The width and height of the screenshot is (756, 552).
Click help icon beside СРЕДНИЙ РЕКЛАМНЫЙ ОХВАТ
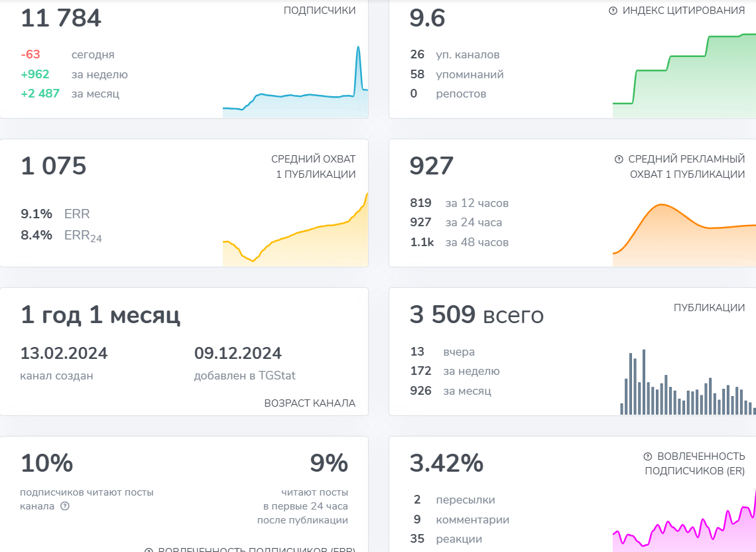[619, 159]
